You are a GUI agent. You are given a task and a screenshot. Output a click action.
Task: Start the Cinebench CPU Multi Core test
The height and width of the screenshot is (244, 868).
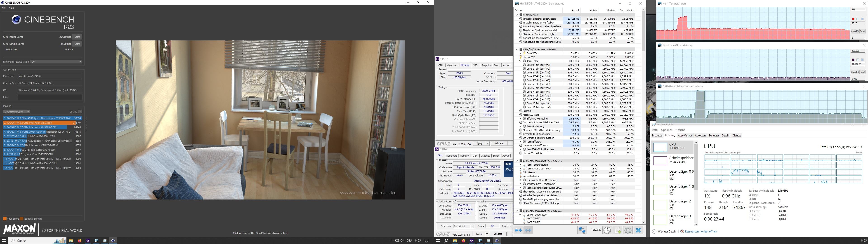(77, 37)
